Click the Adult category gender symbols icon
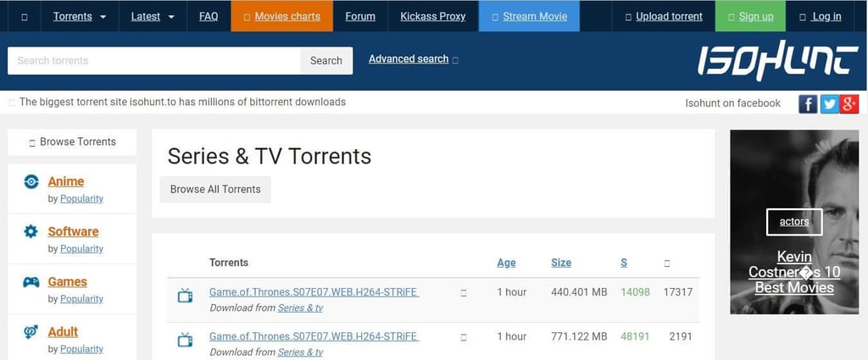The image size is (868, 360). [x=31, y=332]
